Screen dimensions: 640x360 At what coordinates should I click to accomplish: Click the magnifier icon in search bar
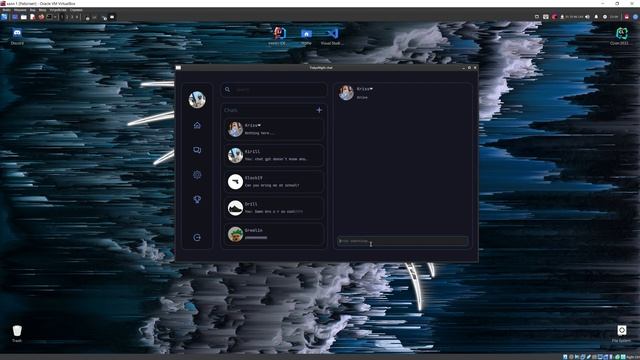click(x=227, y=89)
